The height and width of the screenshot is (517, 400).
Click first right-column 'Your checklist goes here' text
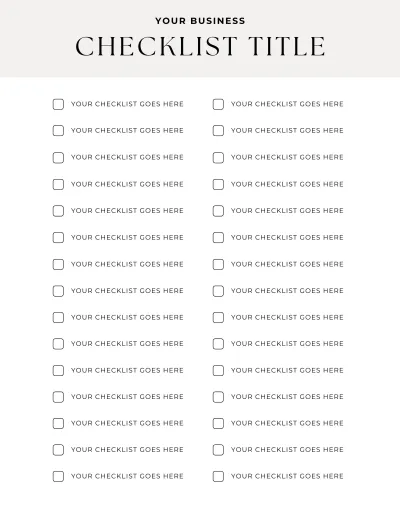tap(287, 104)
